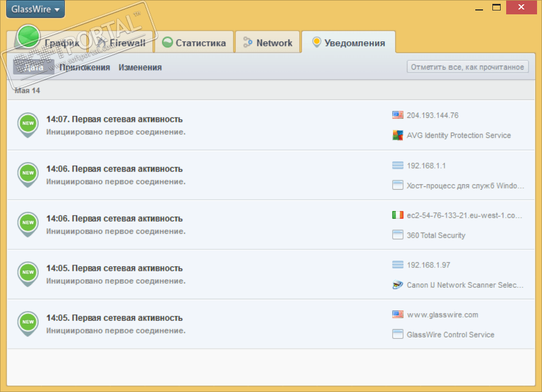Click the NEW badge for GlassWire Control Service notification
This screenshot has height=392, width=542.
click(28, 324)
